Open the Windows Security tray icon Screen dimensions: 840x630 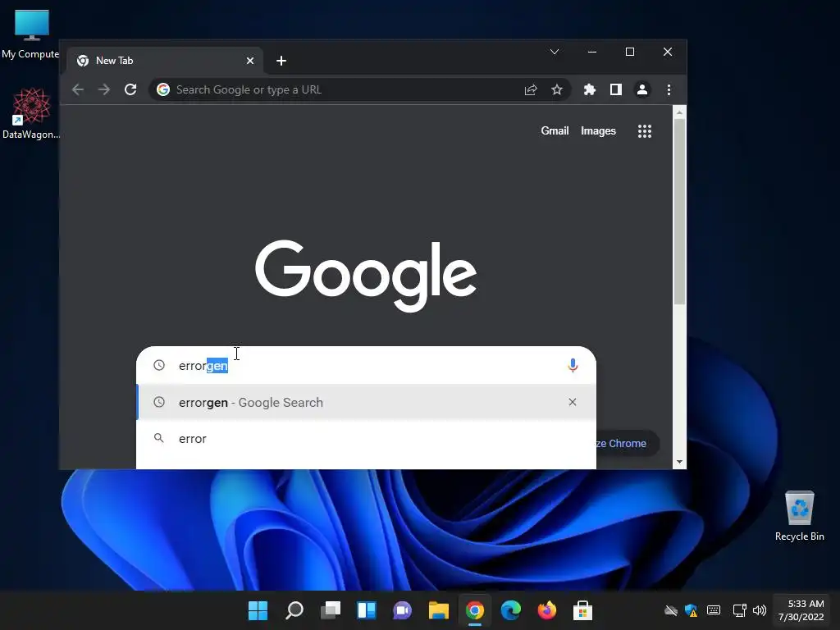tap(691, 610)
